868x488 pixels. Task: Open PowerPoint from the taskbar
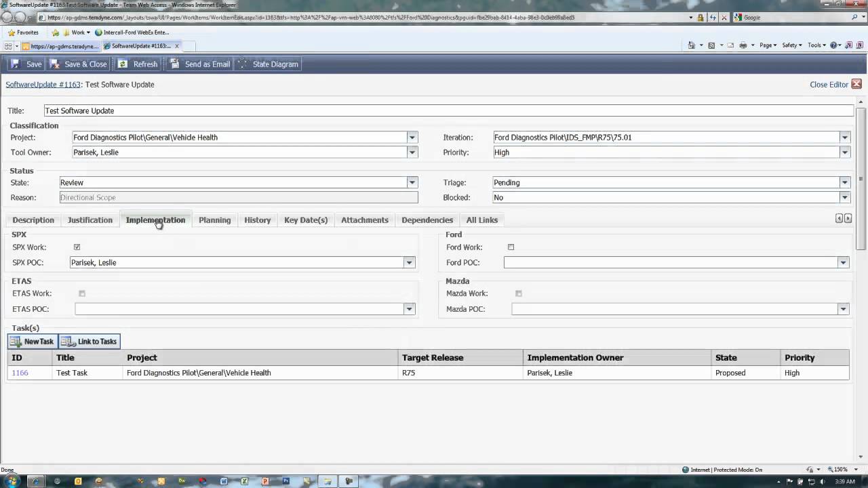265,481
